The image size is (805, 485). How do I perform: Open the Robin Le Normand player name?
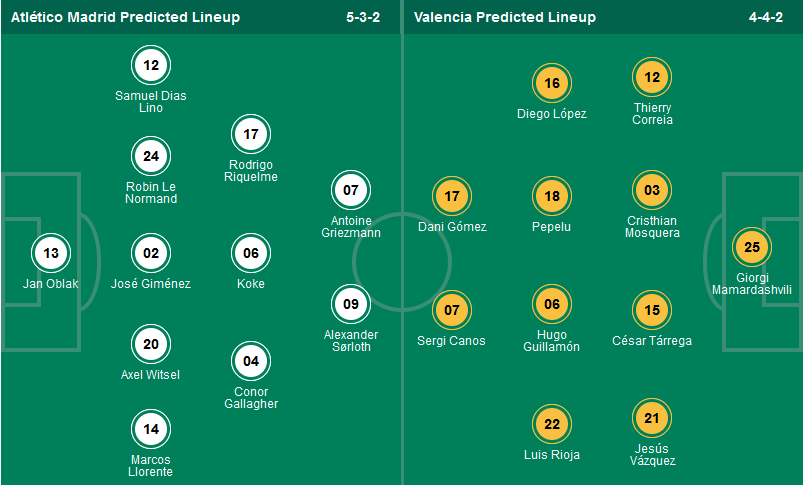(151, 192)
